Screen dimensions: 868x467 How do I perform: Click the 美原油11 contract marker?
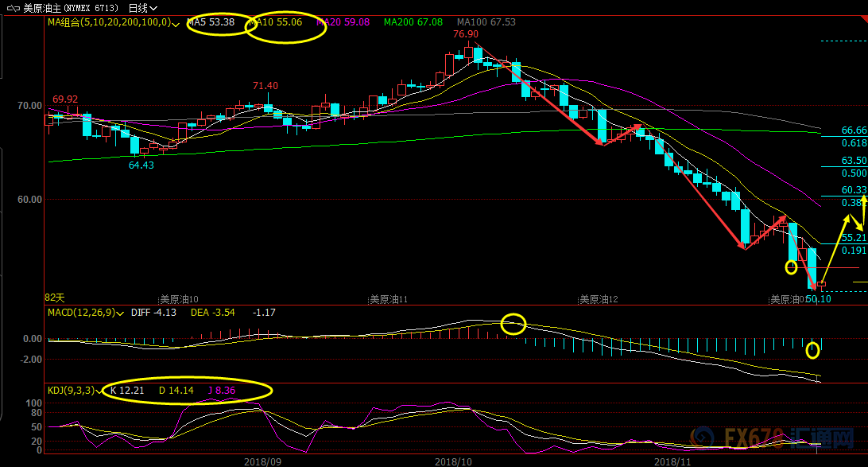point(389,299)
